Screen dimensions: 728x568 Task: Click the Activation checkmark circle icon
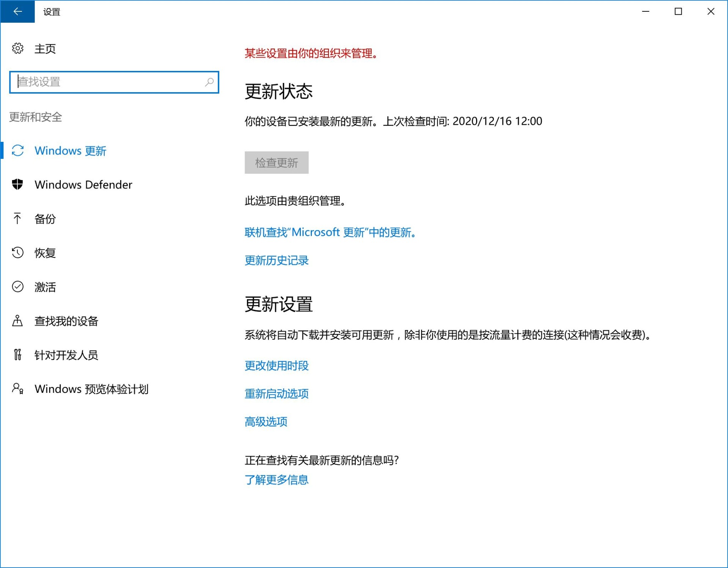click(x=17, y=287)
